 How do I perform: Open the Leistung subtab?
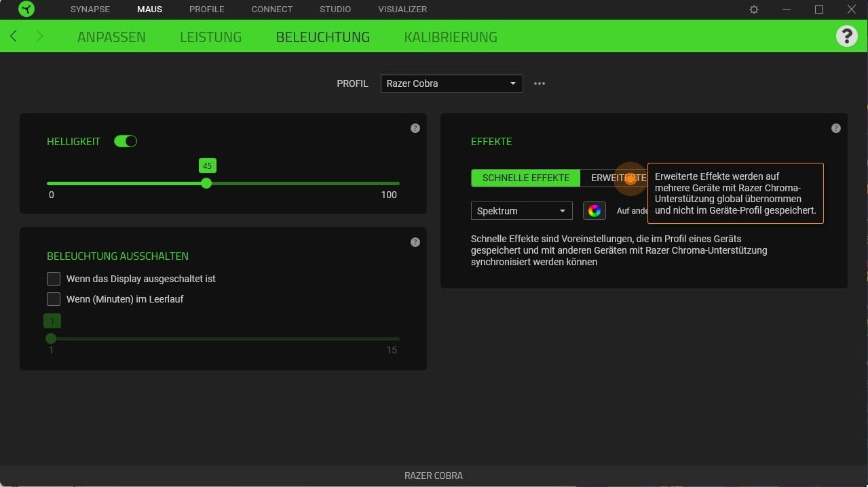tap(210, 37)
